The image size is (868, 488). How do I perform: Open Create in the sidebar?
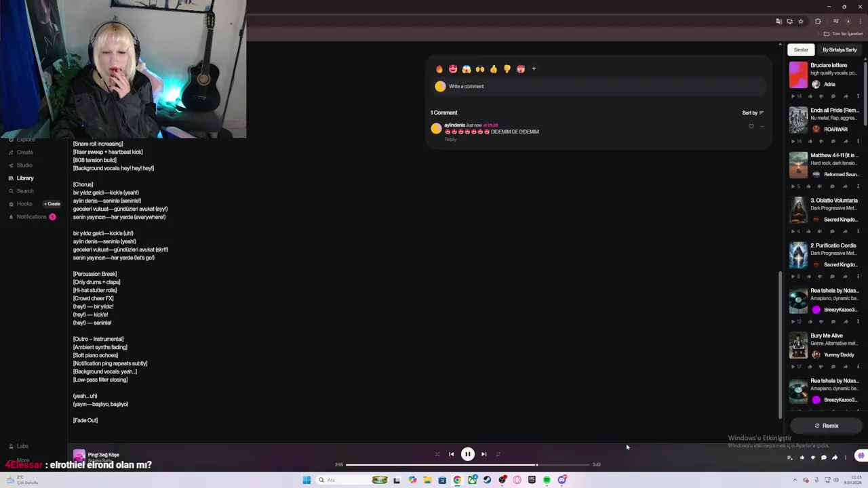pyautogui.click(x=21, y=152)
